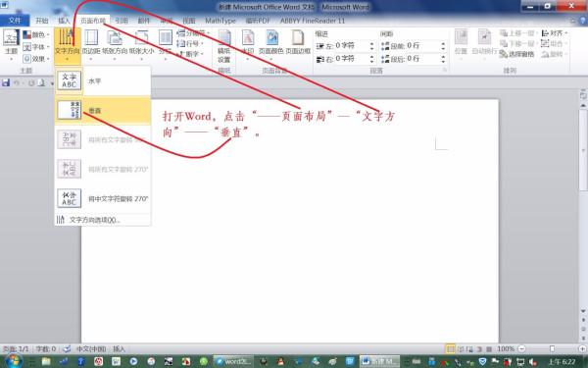Open the Watermark (水印) button
The width and height of the screenshot is (588, 368).
(248, 45)
